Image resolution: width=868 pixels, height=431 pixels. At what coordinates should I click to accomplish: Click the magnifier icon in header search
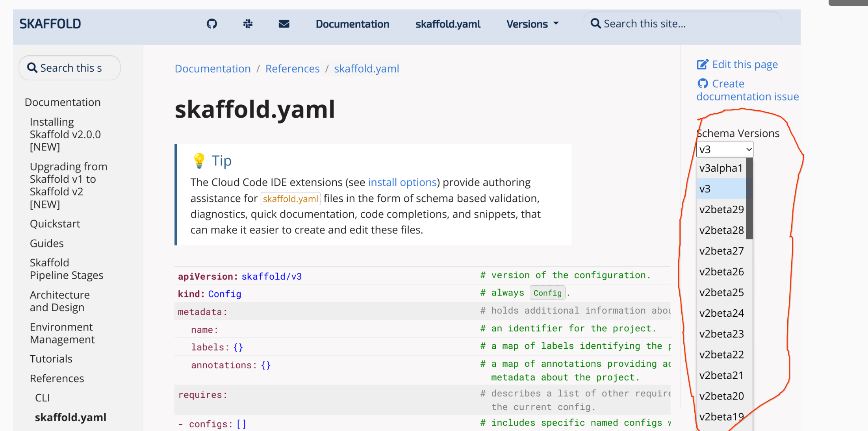click(595, 23)
